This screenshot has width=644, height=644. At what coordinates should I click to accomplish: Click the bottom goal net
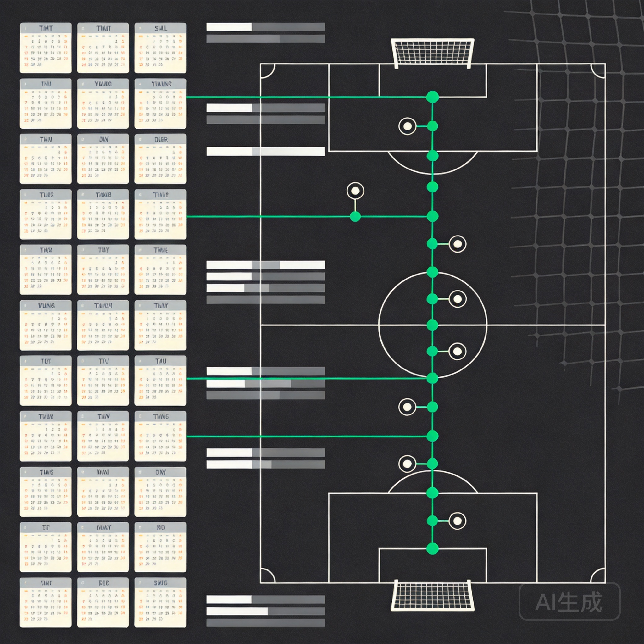(x=432, y=595)
